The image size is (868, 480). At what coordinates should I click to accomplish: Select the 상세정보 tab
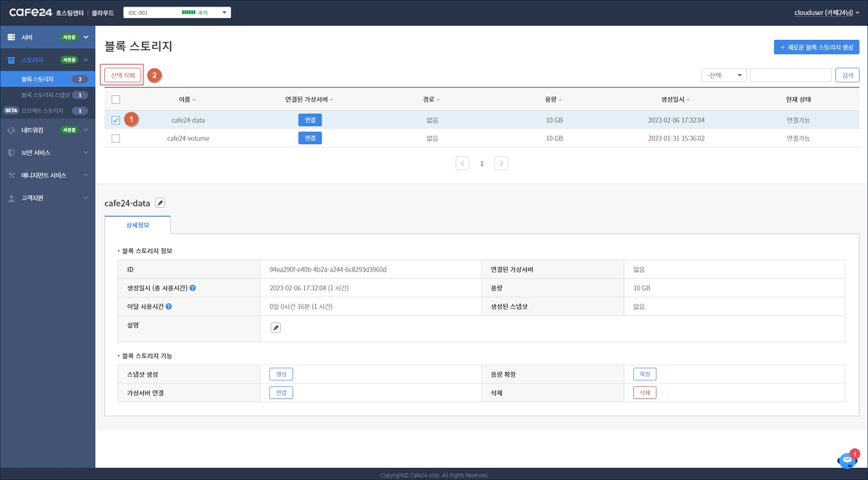coord(138,225)
